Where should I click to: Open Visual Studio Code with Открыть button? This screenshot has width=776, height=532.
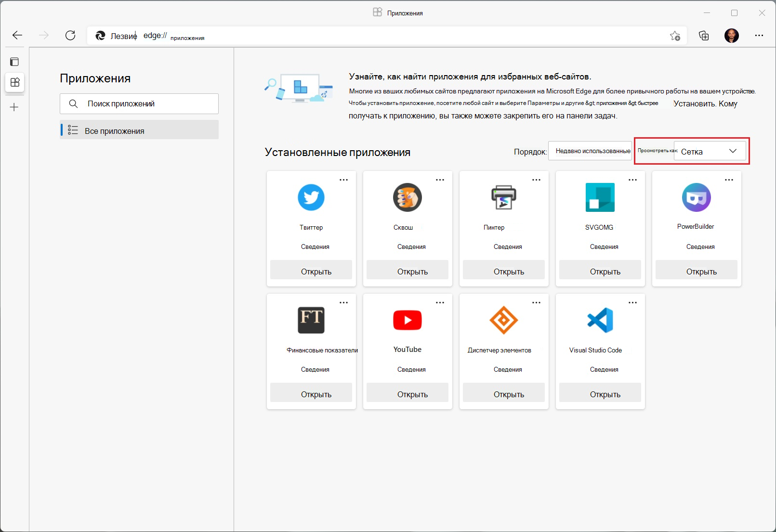pos(600,393)
